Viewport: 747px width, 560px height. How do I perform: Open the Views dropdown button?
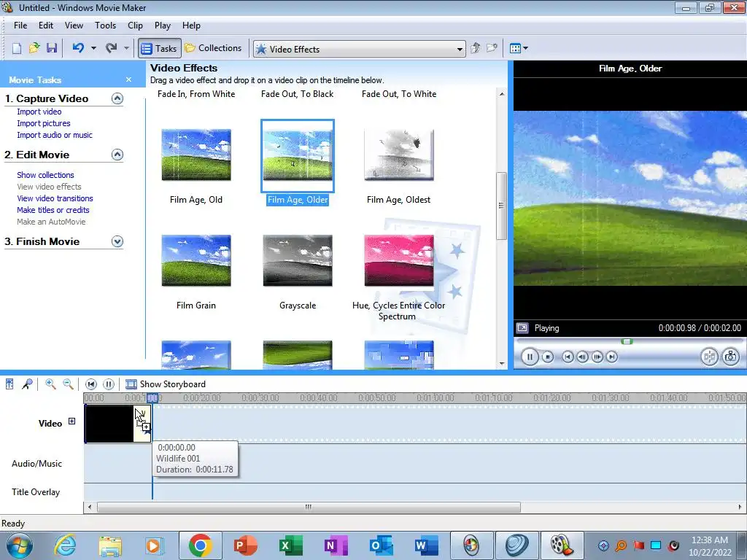point(519,48)
